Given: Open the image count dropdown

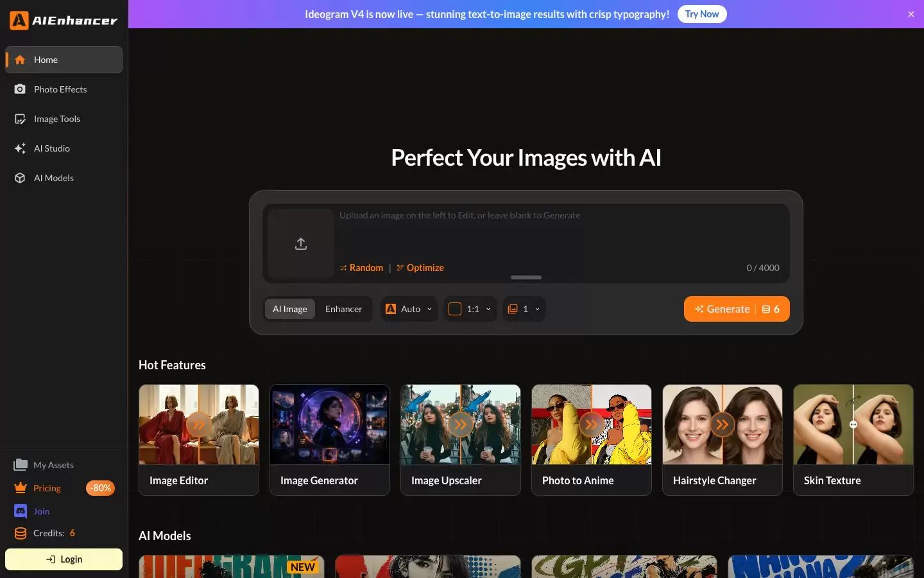Looking at the screenshot, I should pyautogui.click(x=524, y=309).
